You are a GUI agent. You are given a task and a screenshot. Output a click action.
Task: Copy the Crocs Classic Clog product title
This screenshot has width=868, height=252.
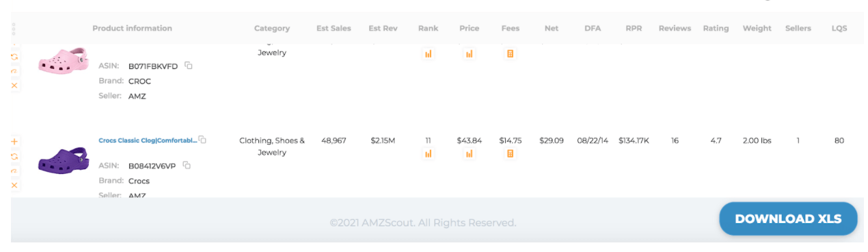coord(202,140)
